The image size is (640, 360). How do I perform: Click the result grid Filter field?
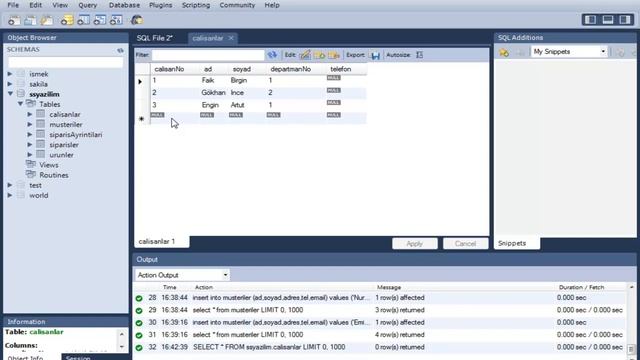click(x=208, y=55)
